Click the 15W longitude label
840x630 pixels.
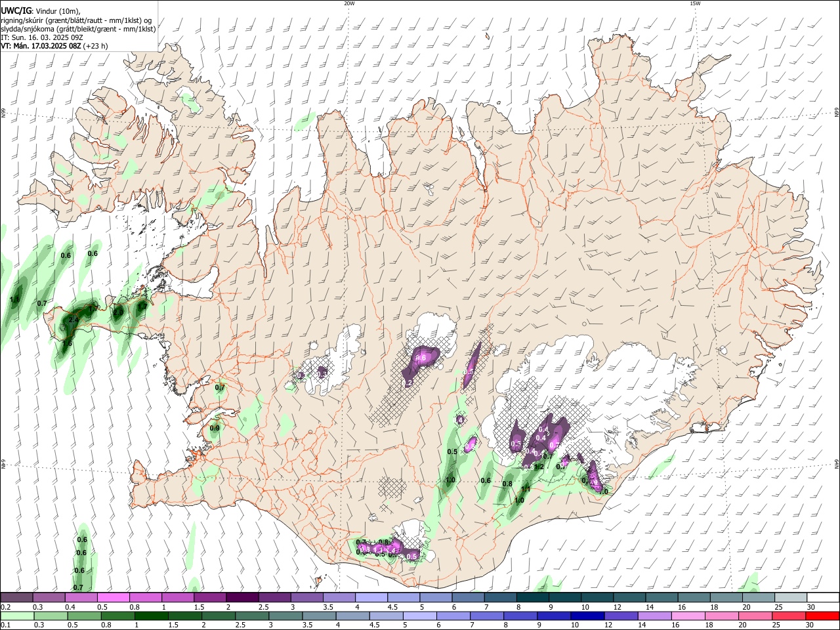pos(695,3)
